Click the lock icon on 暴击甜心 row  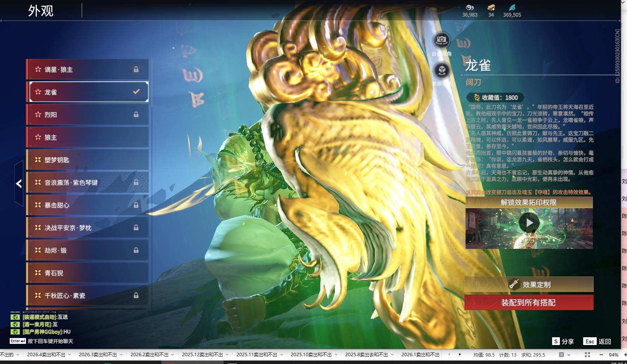click(136, 205)
